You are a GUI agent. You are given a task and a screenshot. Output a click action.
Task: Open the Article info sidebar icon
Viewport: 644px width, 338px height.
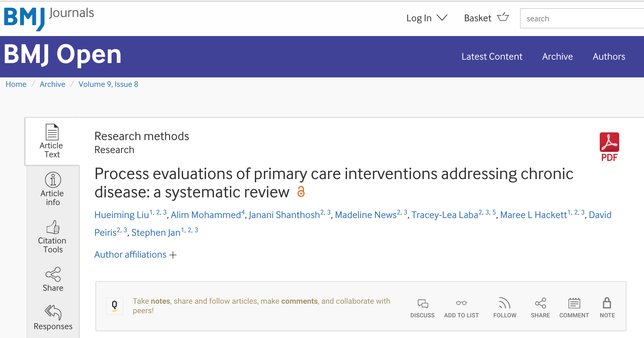coord(53,180)
